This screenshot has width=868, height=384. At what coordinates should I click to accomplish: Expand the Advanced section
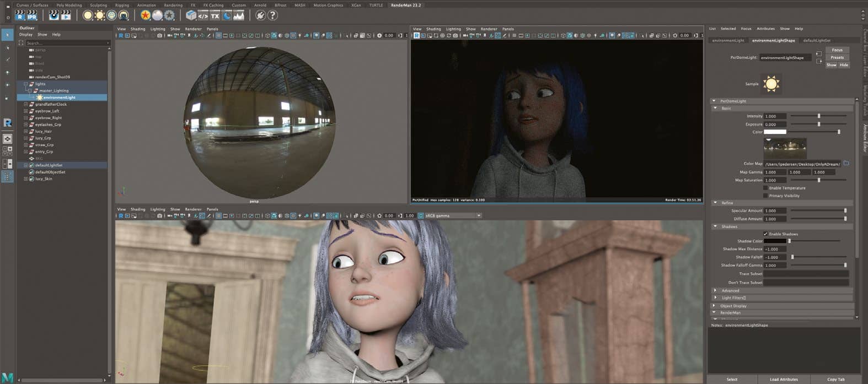tap(715, 290)
